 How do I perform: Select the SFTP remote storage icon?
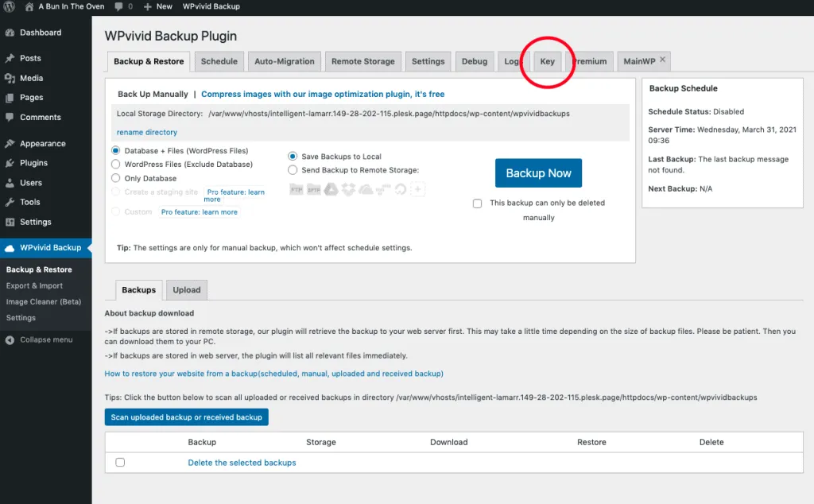point(313,189)
